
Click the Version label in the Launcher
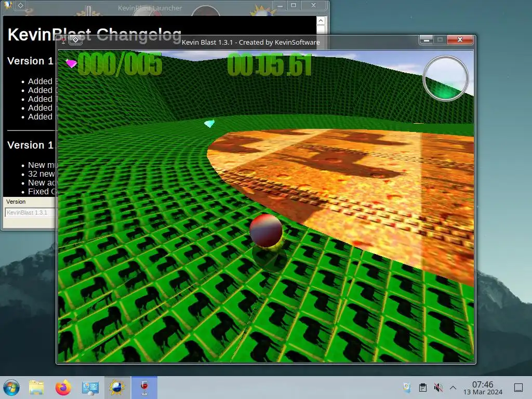16,202
